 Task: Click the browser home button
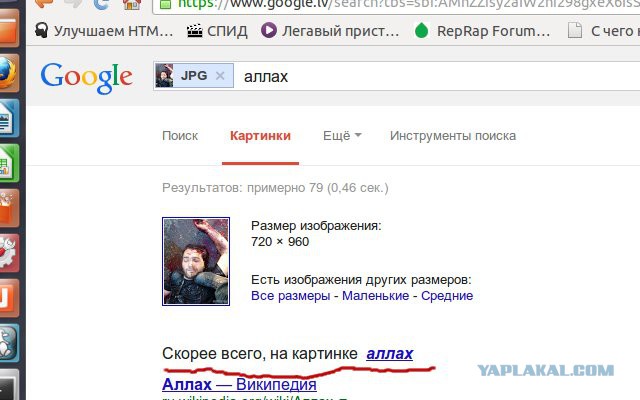point(132,5)
